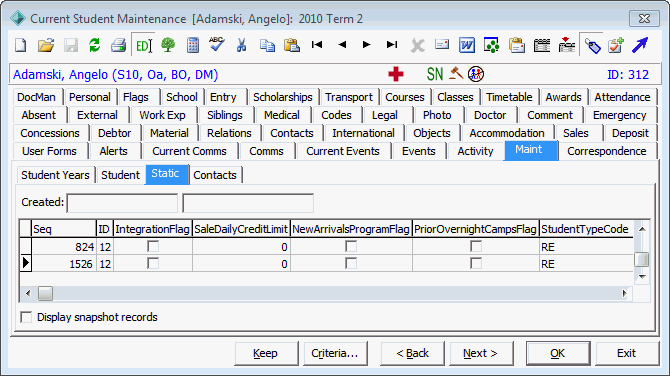Screen dimensions: 670x376
Task: Close the Current Student Maintenance window
Action: (x=644, y=18)
